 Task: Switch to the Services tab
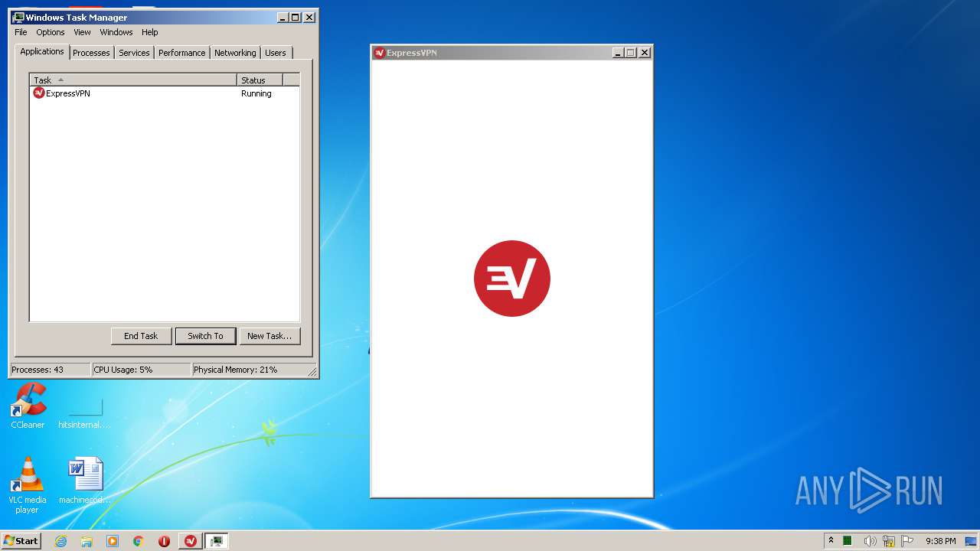pyautogui.click(x=134, y=53)
